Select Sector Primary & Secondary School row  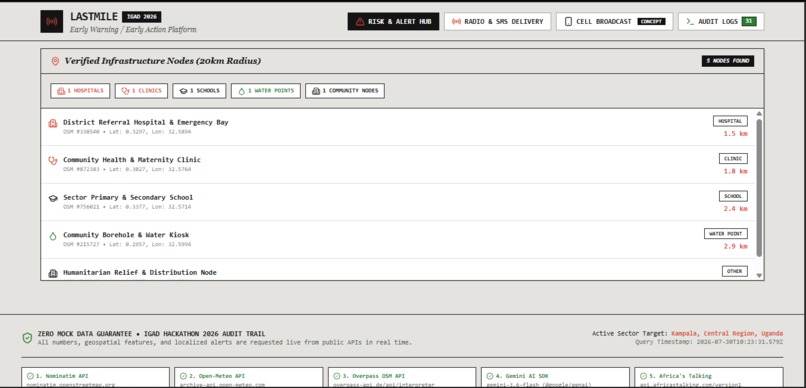pos(398,202)
